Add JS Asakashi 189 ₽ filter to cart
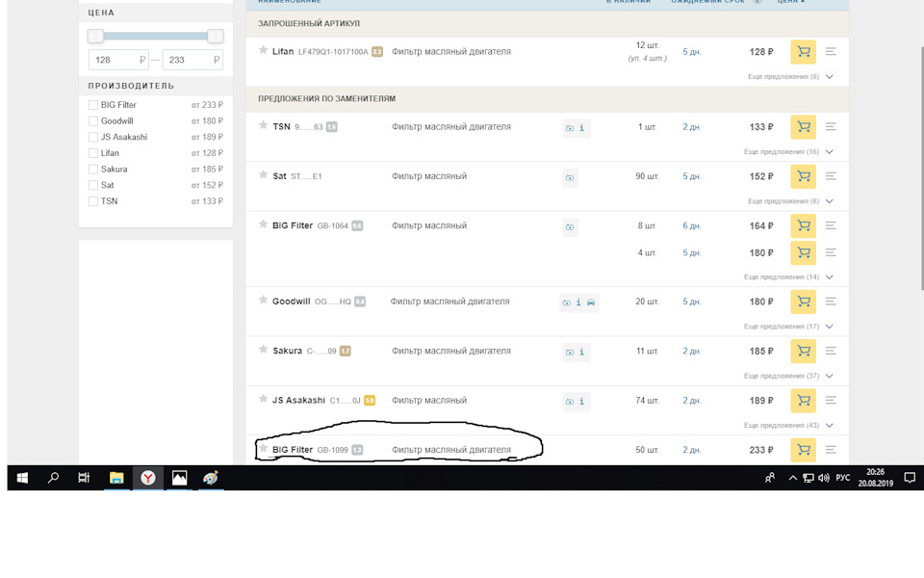The image size is (924, 578). pyautogui.click(x=803, y=401)
